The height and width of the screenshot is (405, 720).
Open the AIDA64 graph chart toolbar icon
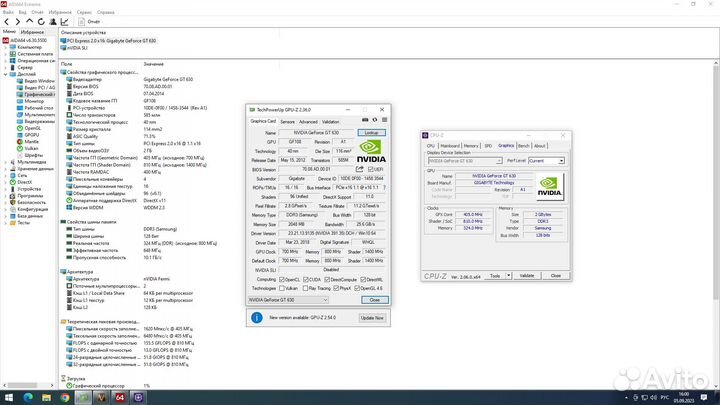click(x=65, y=22)
